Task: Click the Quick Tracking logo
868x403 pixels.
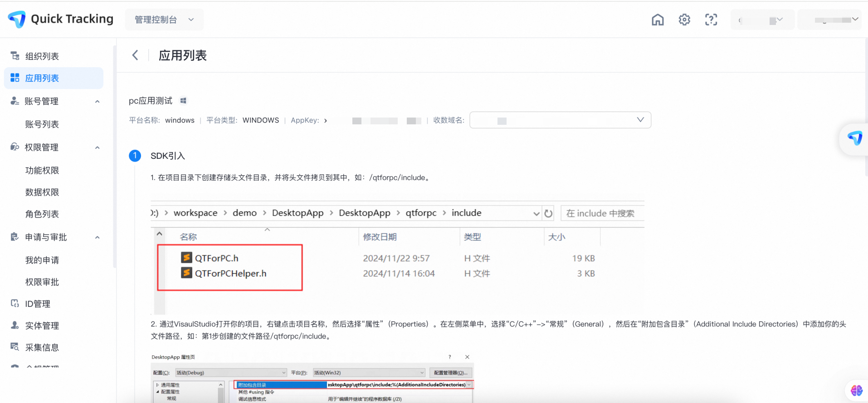Action: click(60, 19)
